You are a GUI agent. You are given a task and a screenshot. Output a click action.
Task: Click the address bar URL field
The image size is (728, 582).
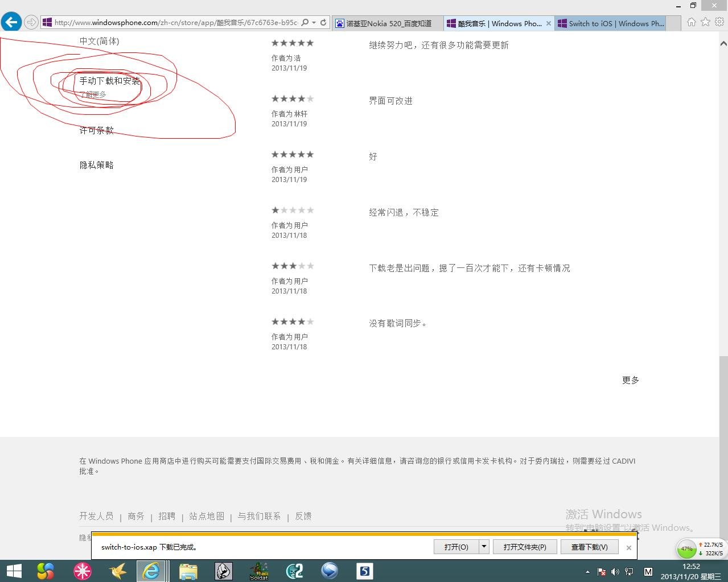coord(175,23)
